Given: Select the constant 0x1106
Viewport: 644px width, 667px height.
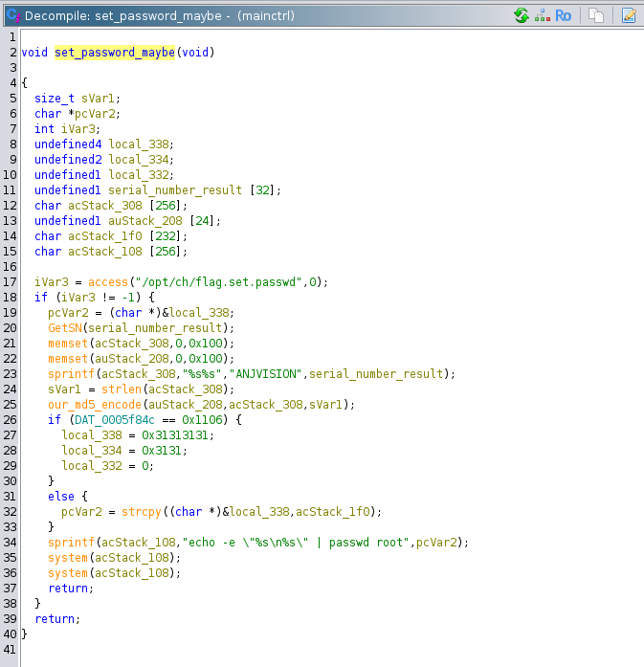Looking at the screenshot, I should [x=202, y=420].
